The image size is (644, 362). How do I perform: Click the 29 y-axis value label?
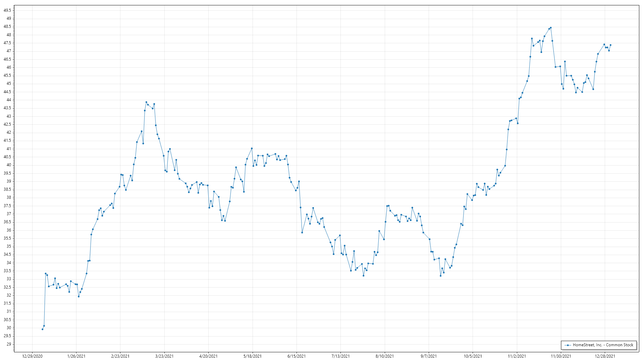click(x=9, y=344)
